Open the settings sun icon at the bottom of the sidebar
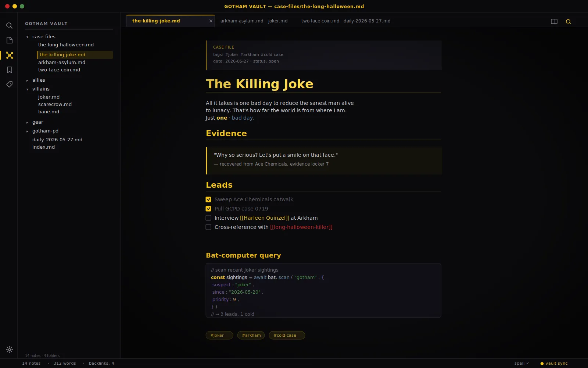The width and height of the screenshot is (588, 368). [10, 350]
